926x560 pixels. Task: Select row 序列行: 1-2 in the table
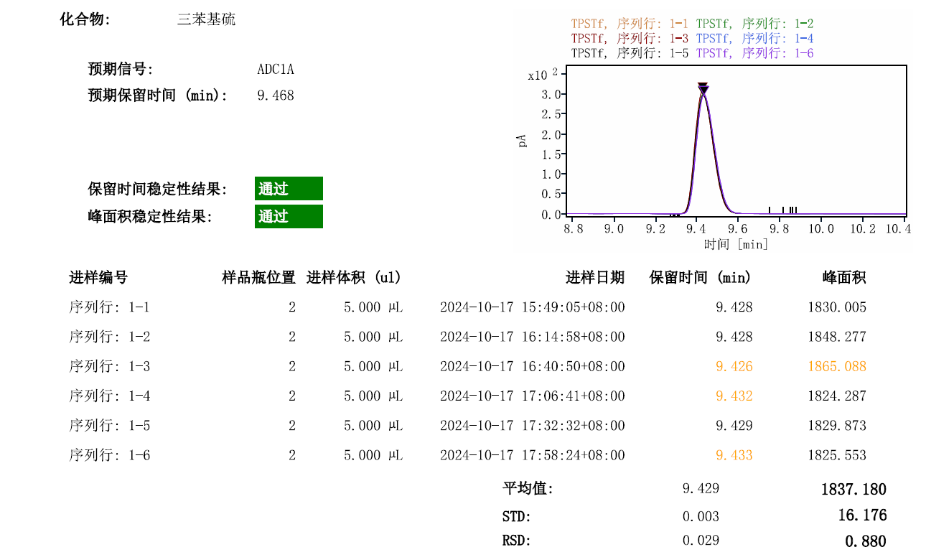click(467, 337)
